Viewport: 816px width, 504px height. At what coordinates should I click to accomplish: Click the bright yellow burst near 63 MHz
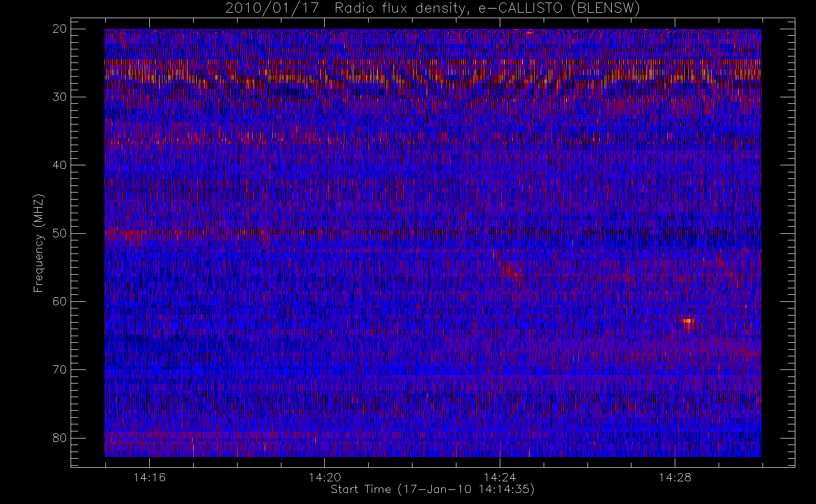[688, 321]
